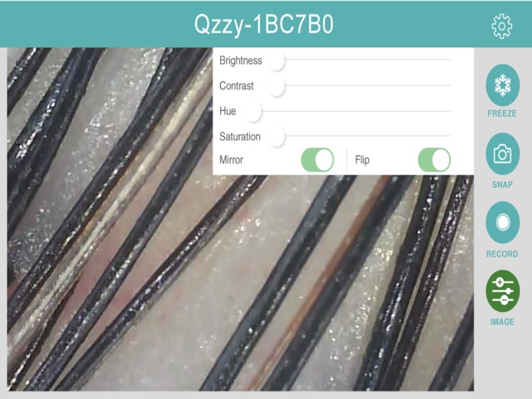The width and height of the screenshot is (532, 399).
Task: Disable the Mirror switch
Action: click(x=318, y=160)
